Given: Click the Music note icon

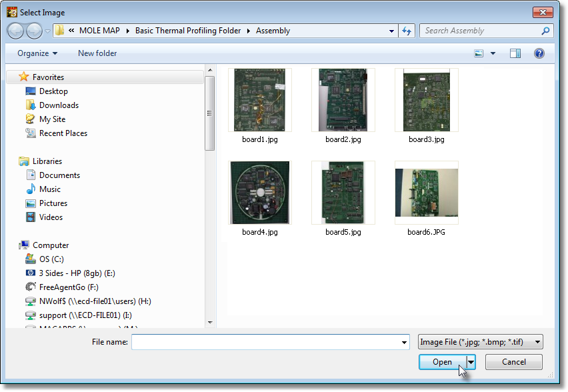Looking at the screenshot, I should click(x=31, y=189).
